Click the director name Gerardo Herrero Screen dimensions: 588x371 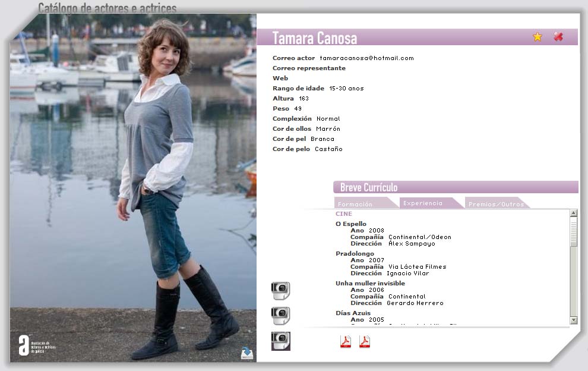point(415,303)
